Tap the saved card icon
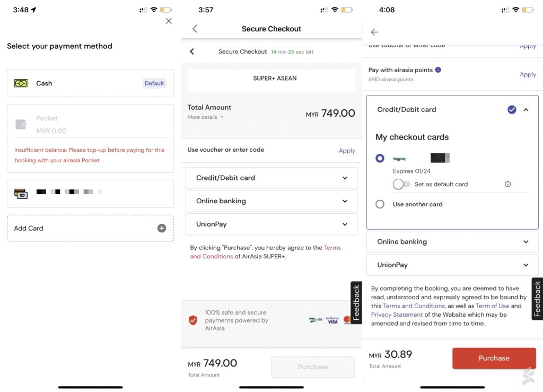 [x=21, y=194]
